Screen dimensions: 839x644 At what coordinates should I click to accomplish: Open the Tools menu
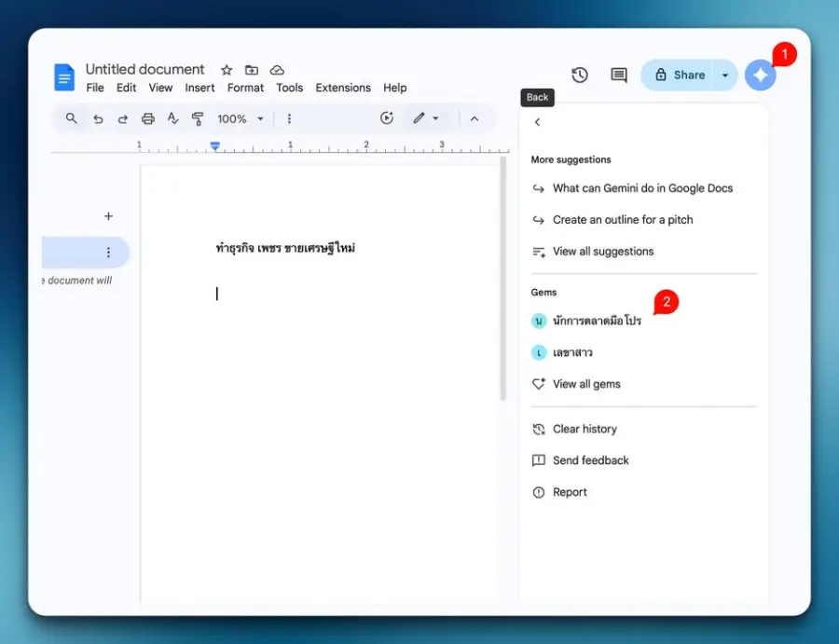coord(290,88)
